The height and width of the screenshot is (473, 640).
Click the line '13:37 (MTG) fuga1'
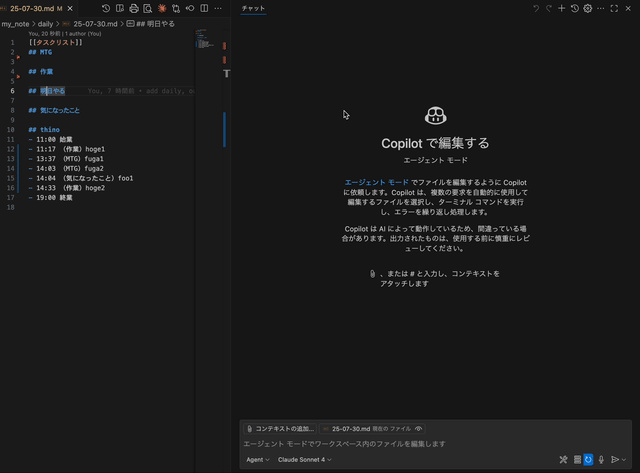(x=66, y=159)
